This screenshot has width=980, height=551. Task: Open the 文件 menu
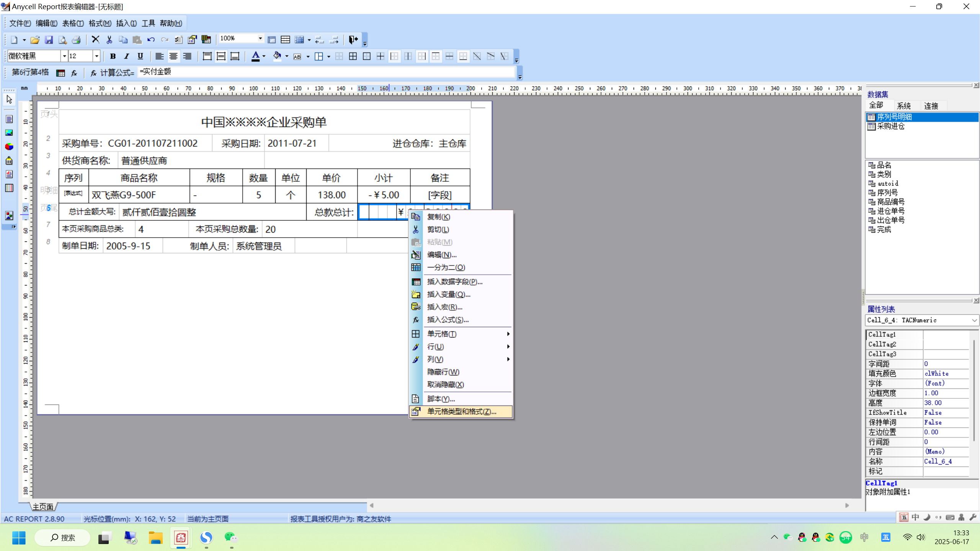click(x=20, y=23)
